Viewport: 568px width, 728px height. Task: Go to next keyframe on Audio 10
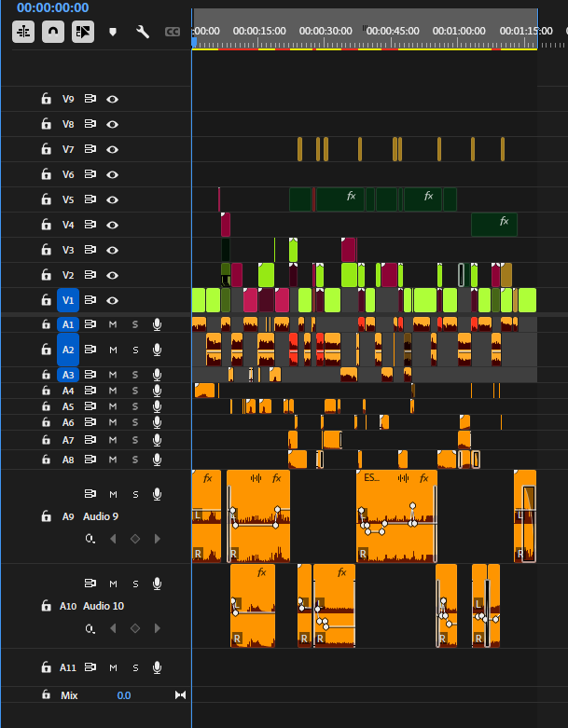click(x=158, y=628)
